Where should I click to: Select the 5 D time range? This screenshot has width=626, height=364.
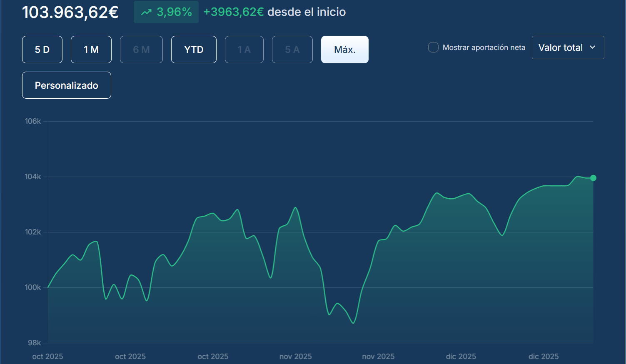42,50
